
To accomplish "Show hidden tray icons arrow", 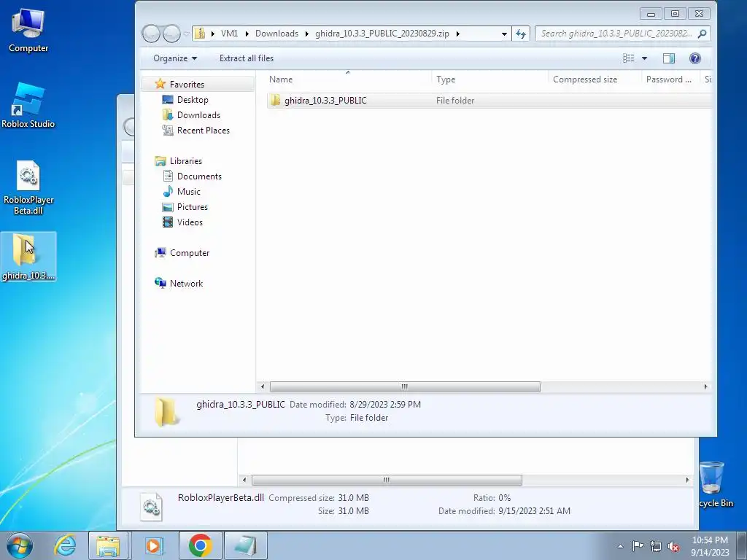I will tap(620, 546).
